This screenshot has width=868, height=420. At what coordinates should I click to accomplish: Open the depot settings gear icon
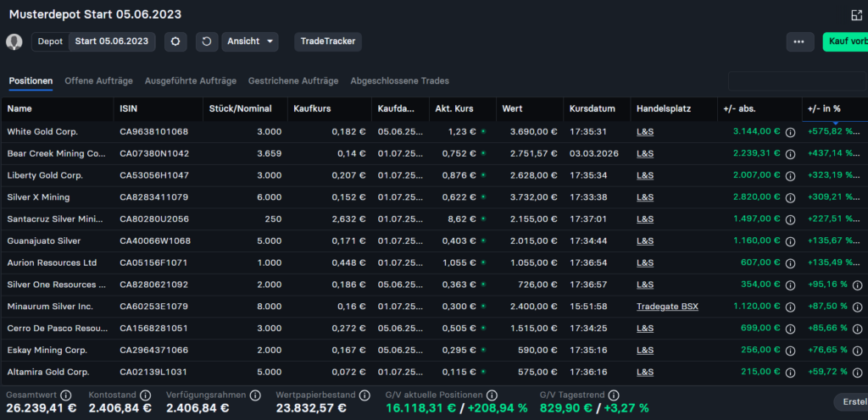175,41
